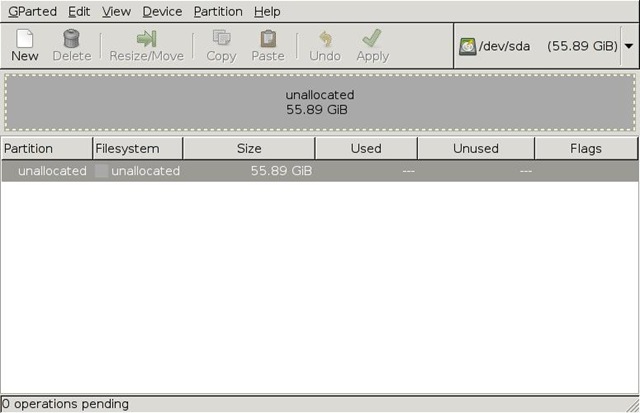The image size is (640, 413).
Task: Open the device selector dropdown arrow
Action: pyautogui.click(x=629, y=46)
